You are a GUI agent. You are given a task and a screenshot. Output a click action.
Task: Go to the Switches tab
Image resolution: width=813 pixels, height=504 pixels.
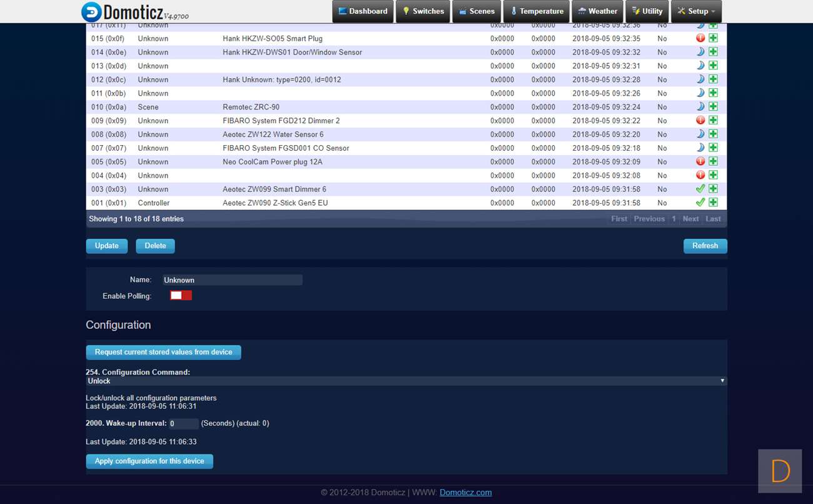click(423, 11)
